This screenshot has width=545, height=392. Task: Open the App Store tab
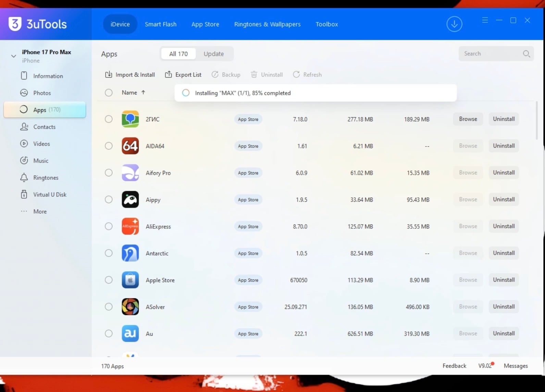pos(205,24)
